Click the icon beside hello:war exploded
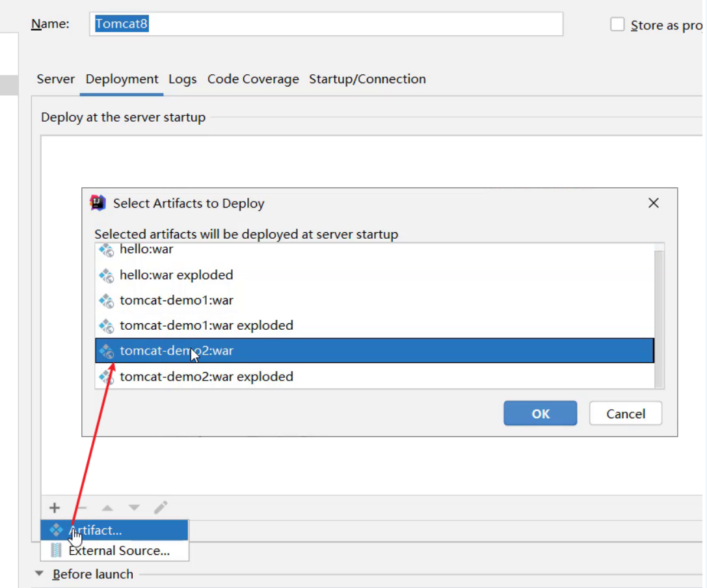This screenshot has height=588, width=707. click(x=107, y=275)
